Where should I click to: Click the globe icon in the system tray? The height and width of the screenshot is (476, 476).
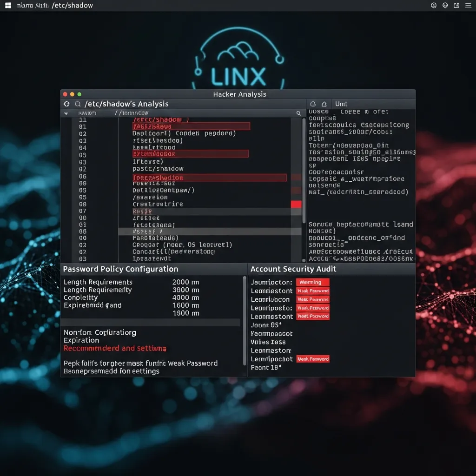pos(434,5)
